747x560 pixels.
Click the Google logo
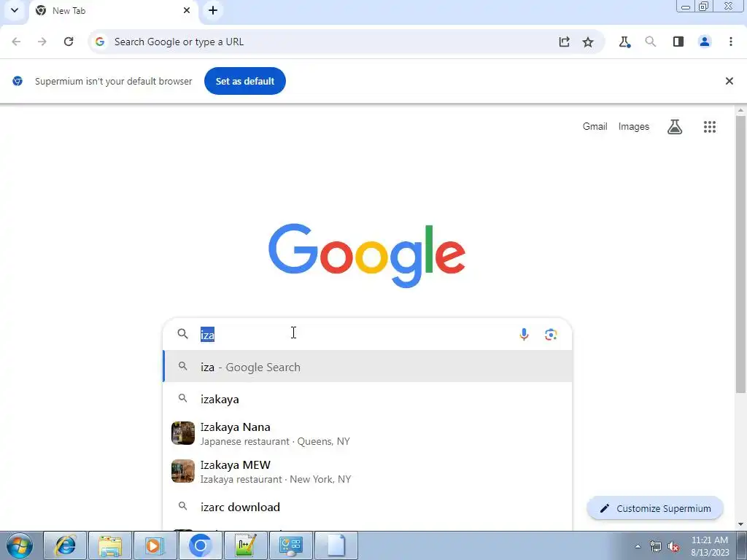point(367,255)
